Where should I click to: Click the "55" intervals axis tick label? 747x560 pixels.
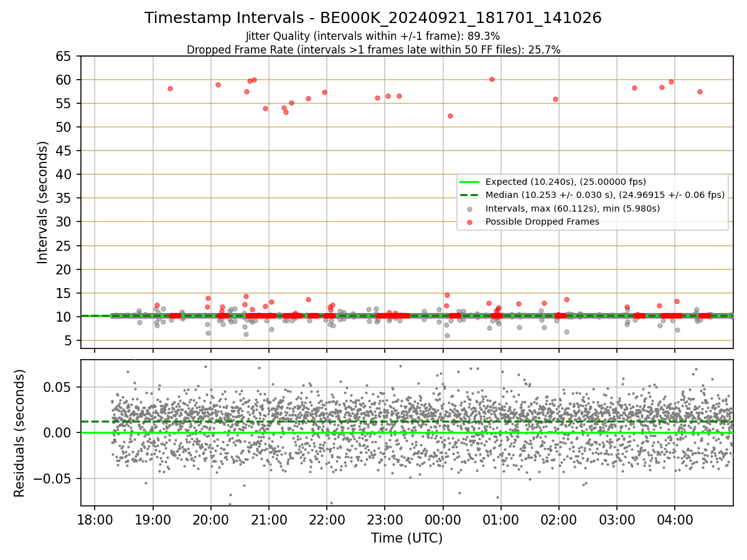point(65,103)
